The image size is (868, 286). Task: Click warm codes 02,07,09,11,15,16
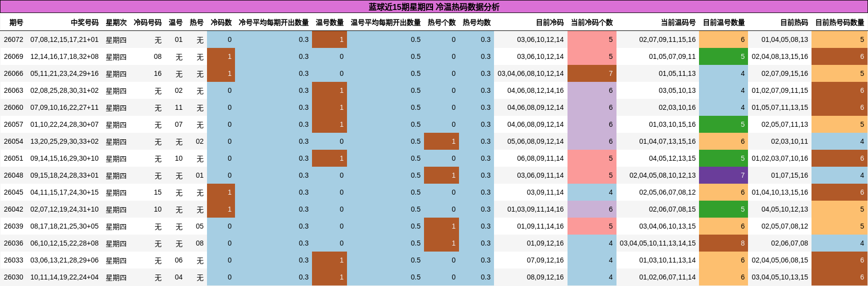pyautogui.click(x=667, y=39)
